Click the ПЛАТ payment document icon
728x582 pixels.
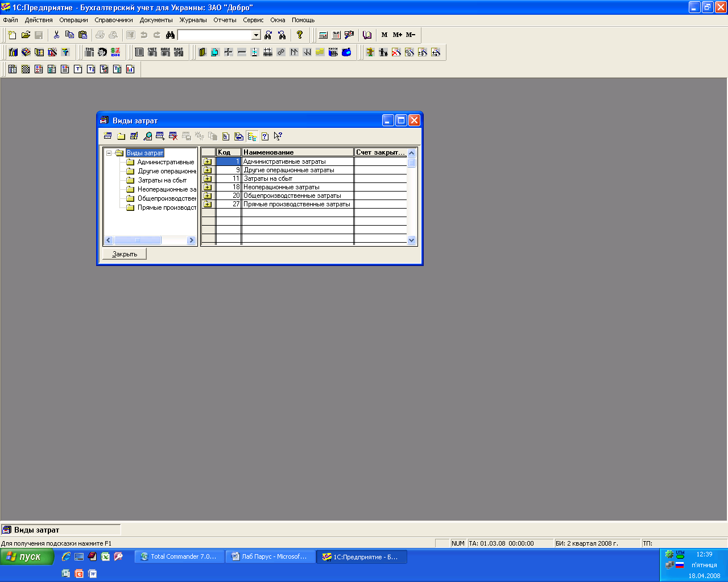click(179, 52)
